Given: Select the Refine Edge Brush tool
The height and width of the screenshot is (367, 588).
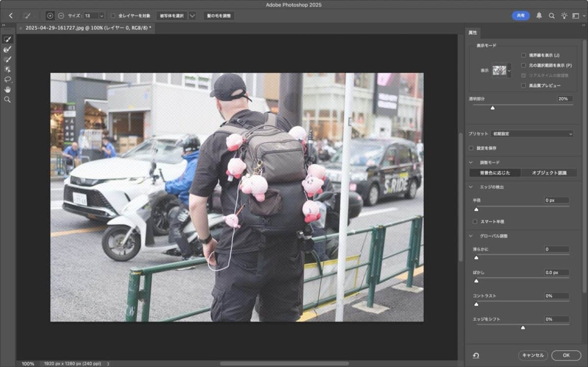Looking at the screenshot, I should pyautogui.click(x=7, y=49).
